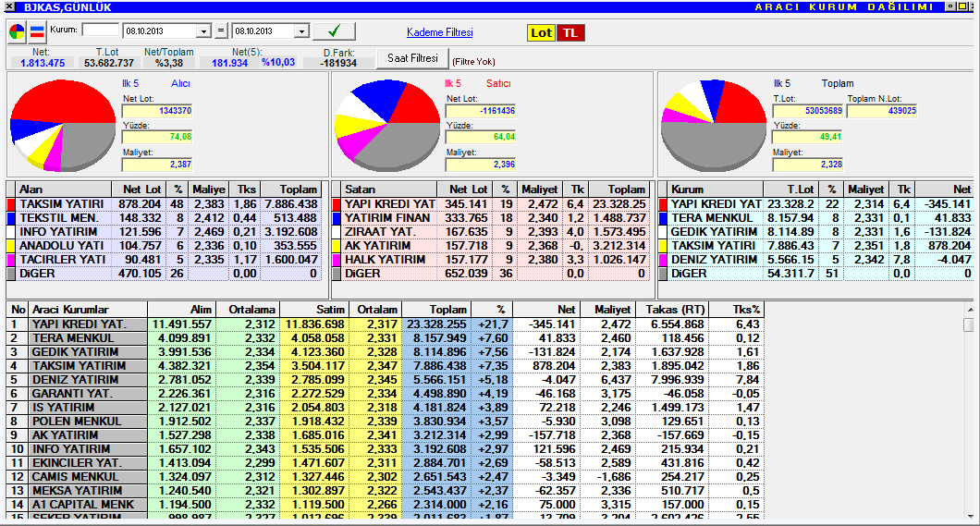Click the red-blue striped list icon
This screenshot has height=526, width=980.
tap(38, 31)
